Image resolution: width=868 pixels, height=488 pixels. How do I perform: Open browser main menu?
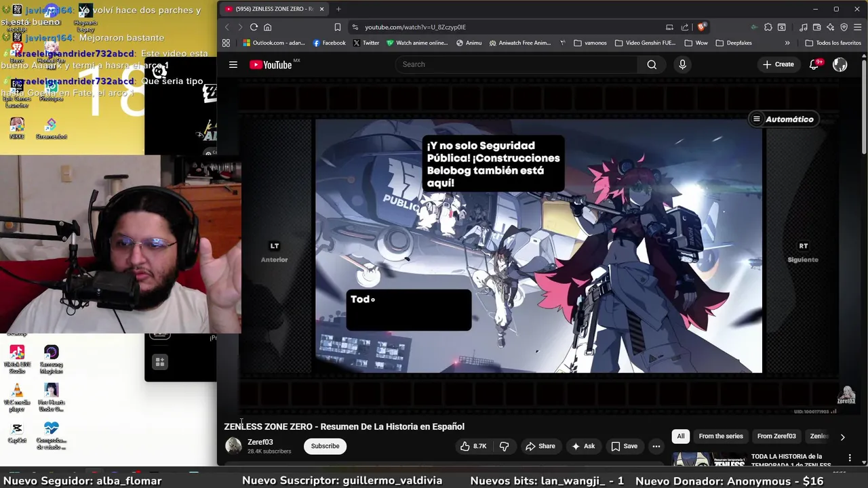[x=858, y=27]
